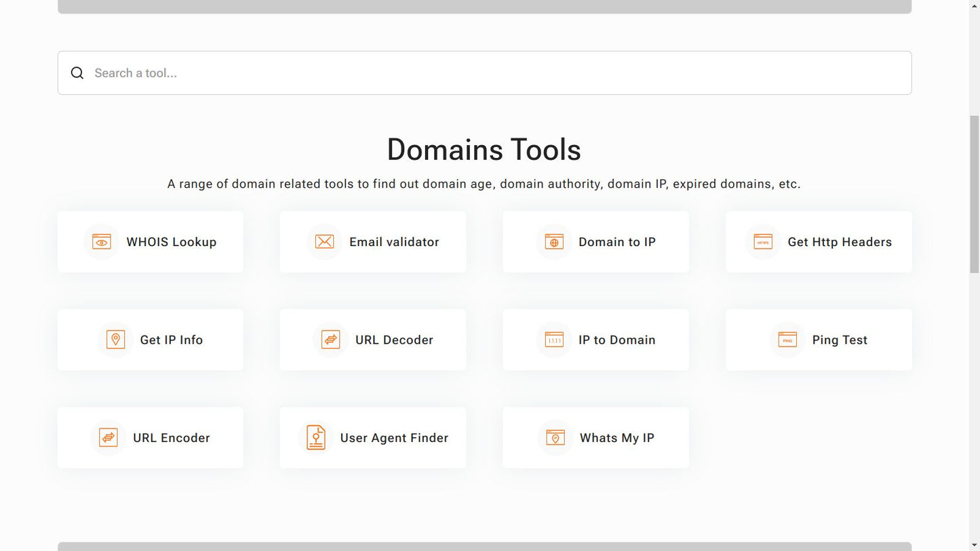Click the scrollbar down arrow
This screenshot has width=980, height=551.
[975, 545]
